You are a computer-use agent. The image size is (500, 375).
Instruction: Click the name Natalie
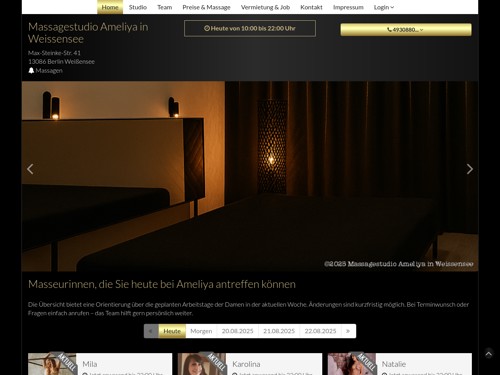[x=394, y=364]
